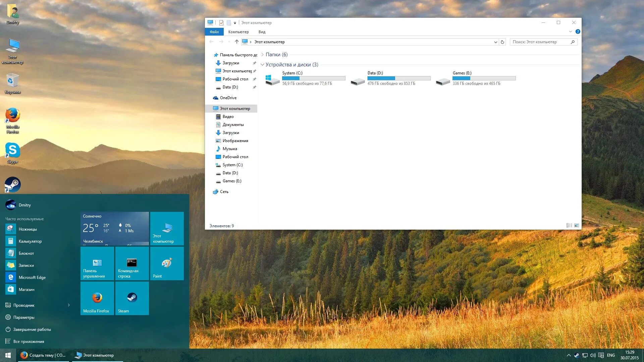Open the Steam tile in Start menu
This screenshot has width=644, height=362.
coord(132,298)
